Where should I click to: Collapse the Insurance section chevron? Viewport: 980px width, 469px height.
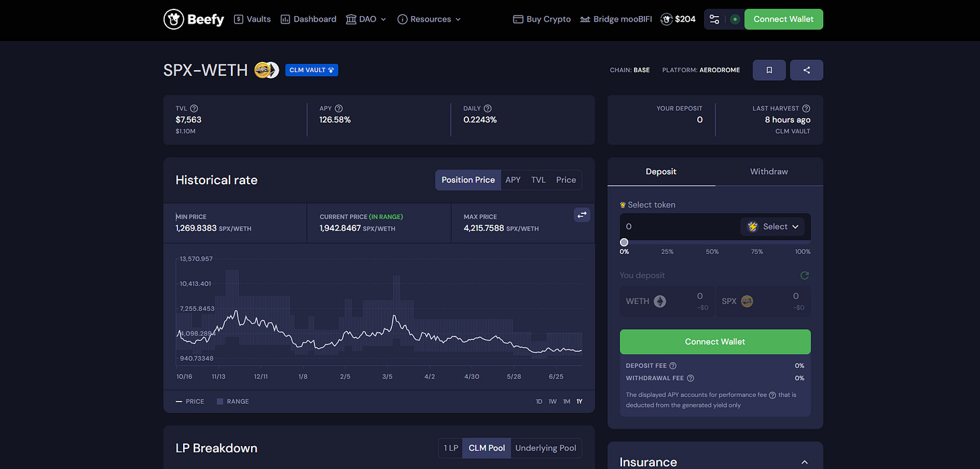(804, 462)
